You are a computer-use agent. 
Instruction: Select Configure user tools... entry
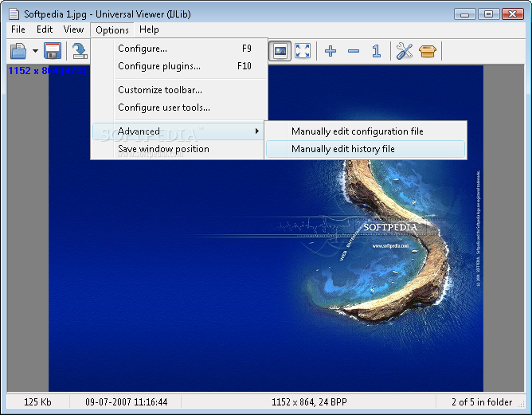pyautogui.click(x=179, y=108)
